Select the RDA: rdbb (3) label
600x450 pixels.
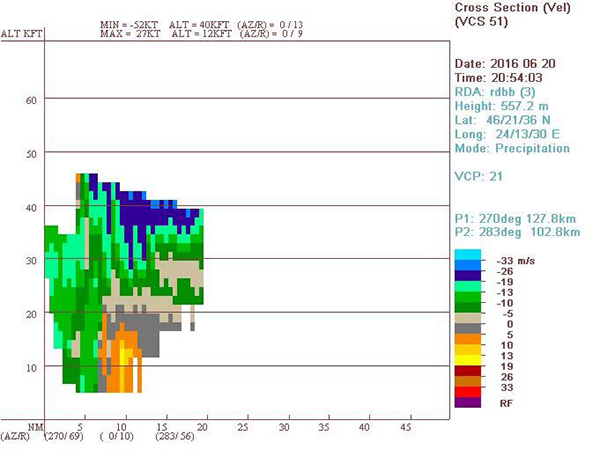tap(498, 91)
